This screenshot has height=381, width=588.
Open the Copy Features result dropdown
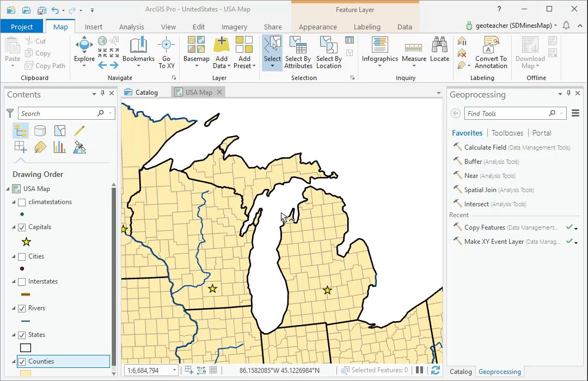pyautogui.click(x=576, y=228)
